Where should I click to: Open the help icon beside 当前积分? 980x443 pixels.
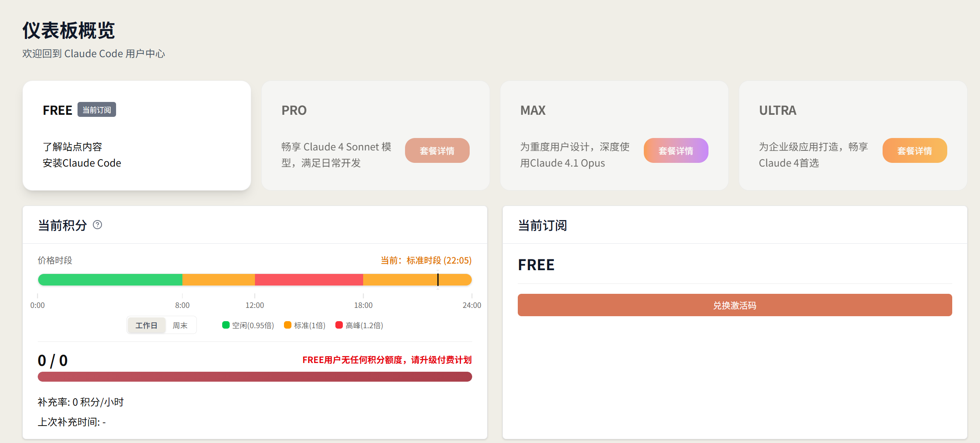(x=97, y=225)
